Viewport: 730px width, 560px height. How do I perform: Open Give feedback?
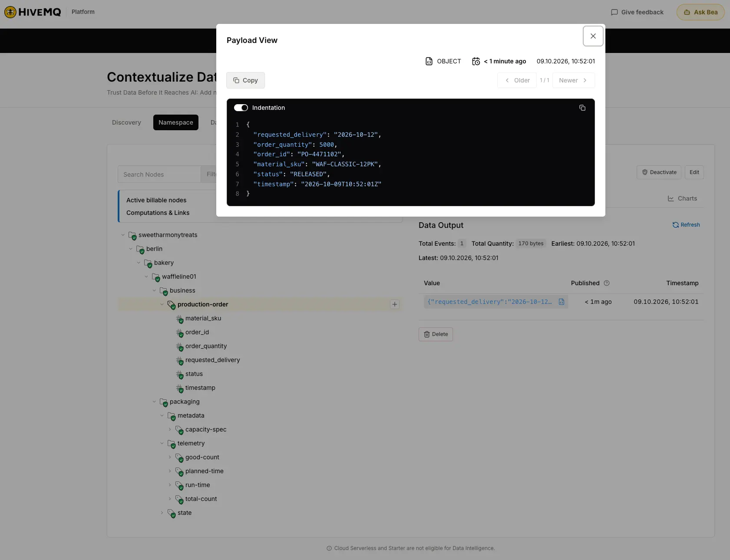tap(637, 12)
